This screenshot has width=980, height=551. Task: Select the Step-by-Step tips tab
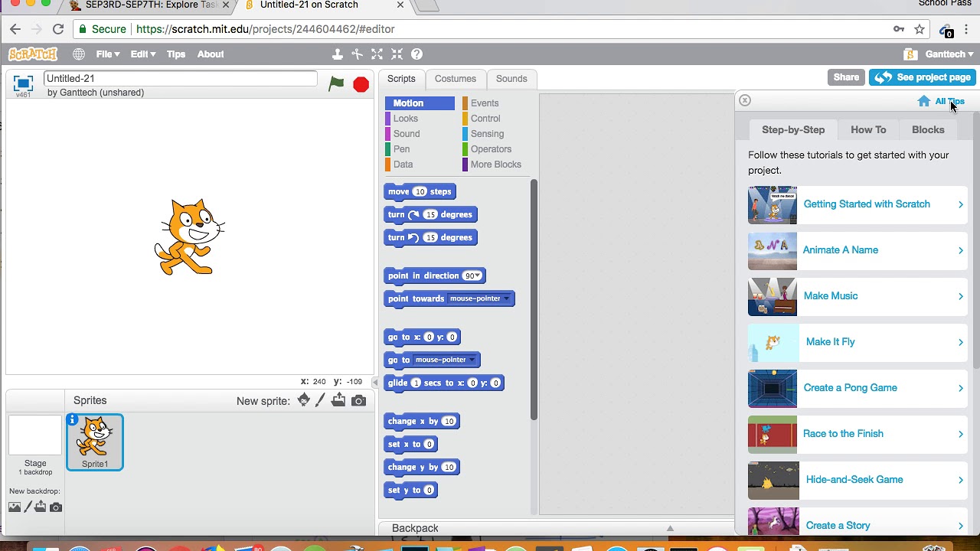(793, 129)
